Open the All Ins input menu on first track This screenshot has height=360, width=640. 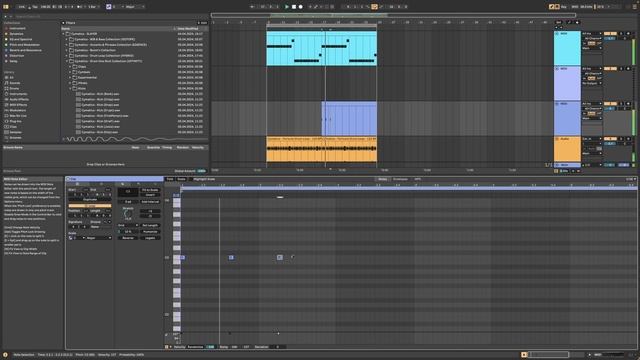(592, 33)
